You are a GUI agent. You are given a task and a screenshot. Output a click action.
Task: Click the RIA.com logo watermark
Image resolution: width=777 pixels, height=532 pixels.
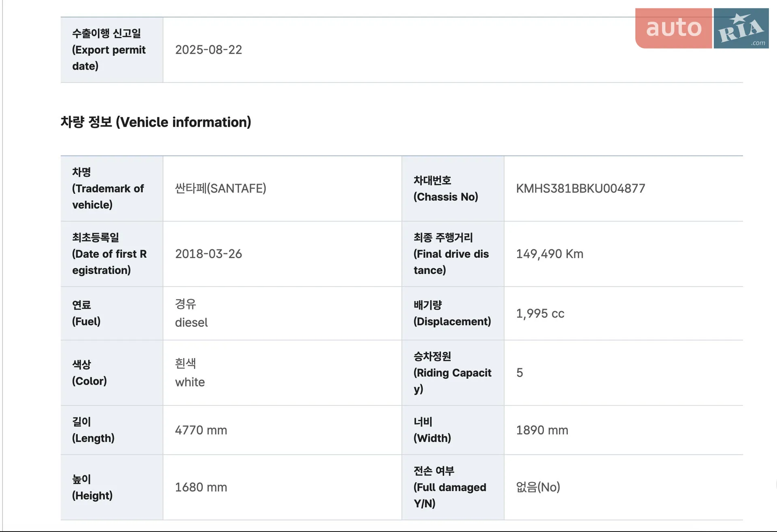point(741,28)
